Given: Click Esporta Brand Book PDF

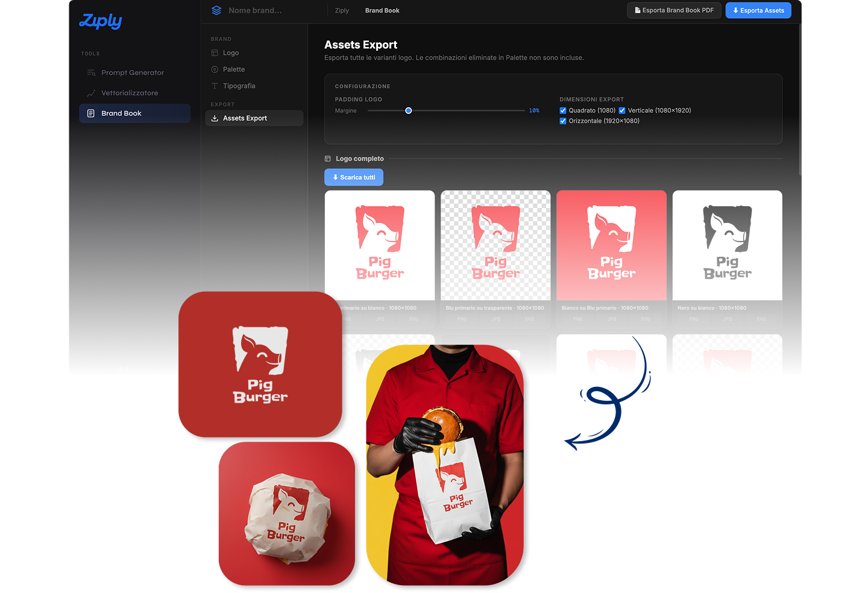Looking at the screenshot, I should point(674,10).
